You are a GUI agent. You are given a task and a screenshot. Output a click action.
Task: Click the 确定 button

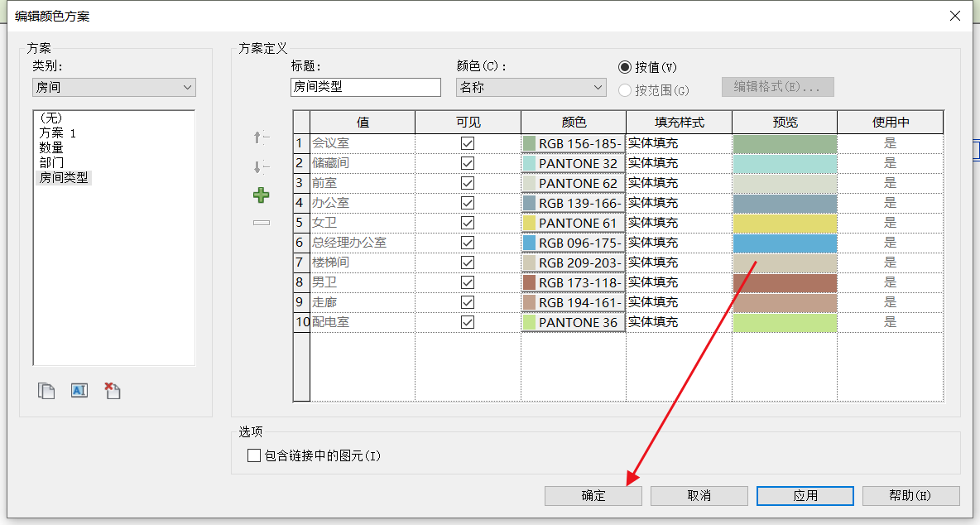[x=593, y=495]
